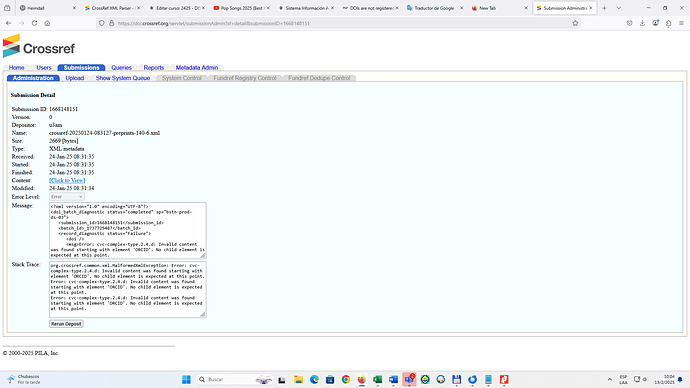Click the shield tracking protection icon
690x388 pixels.
(102, 23)
